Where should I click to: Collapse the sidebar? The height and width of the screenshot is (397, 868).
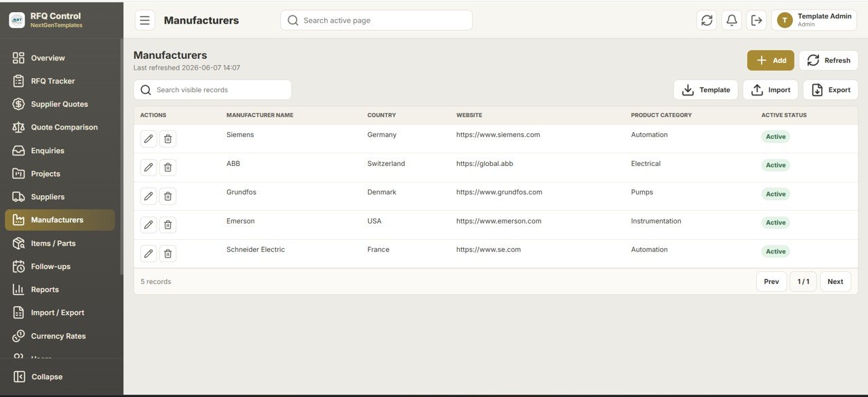point(60,377)
